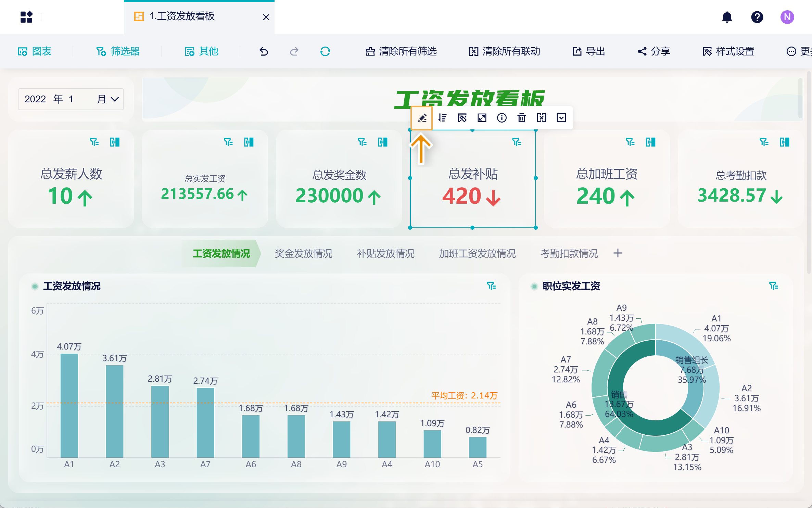Screen dimensions: 812x508
Task: Click the filter icon on 职位实发工资 chart
Action: tap(773, 286)
